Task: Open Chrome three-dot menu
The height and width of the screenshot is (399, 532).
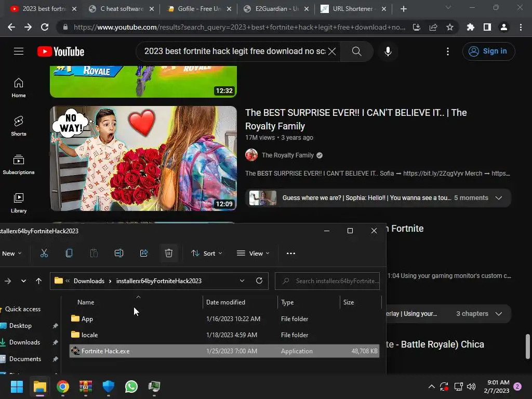Action: click(521, 27)
